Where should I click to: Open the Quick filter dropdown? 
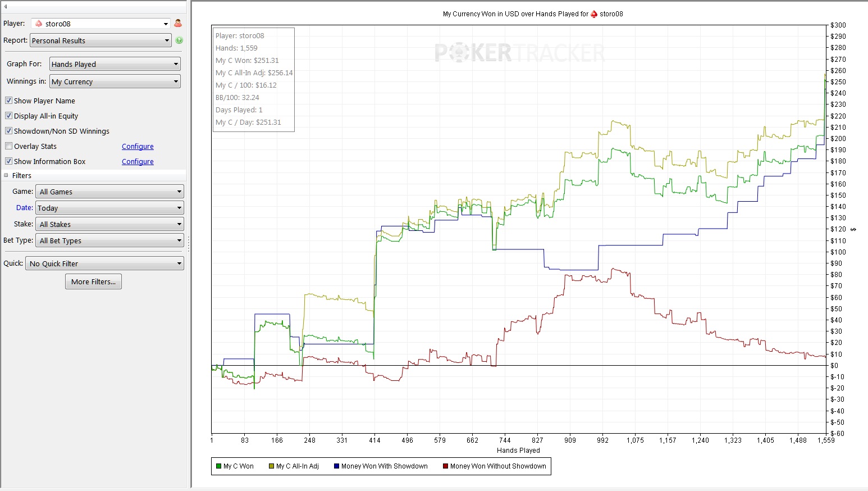tap(104, 263)
